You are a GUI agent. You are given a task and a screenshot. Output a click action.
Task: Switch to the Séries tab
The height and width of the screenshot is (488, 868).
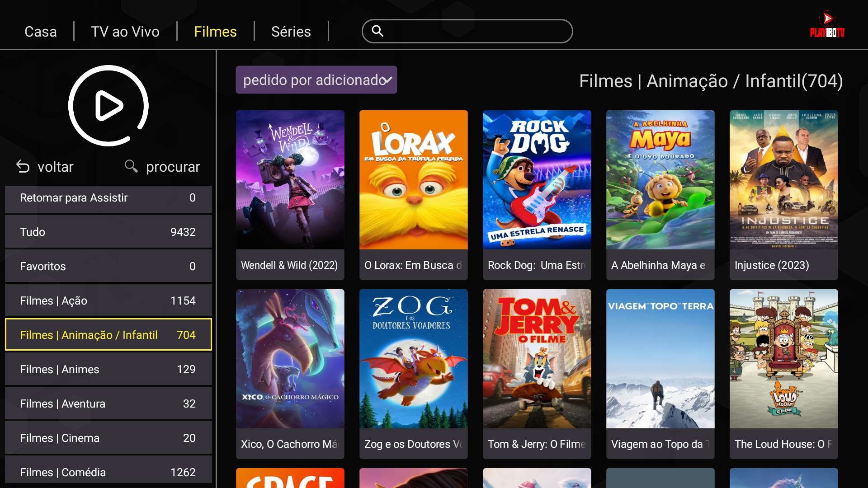(x=291, y=32)
